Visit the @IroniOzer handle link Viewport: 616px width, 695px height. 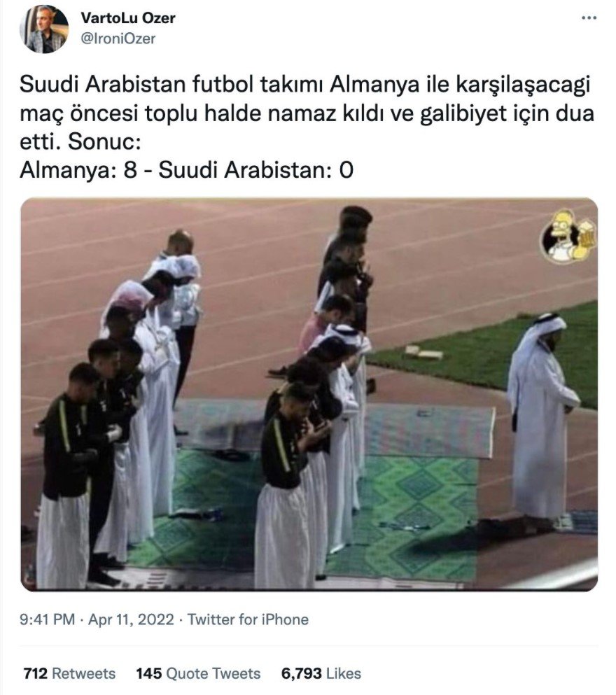tap(118, 38)
